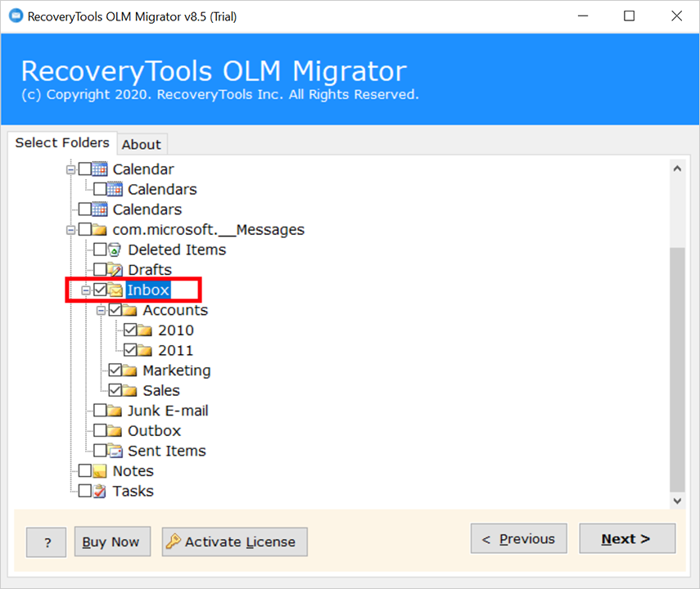Select the Drafts label
Viewport: 700px width, 589px height.
(x=150, y=270)
